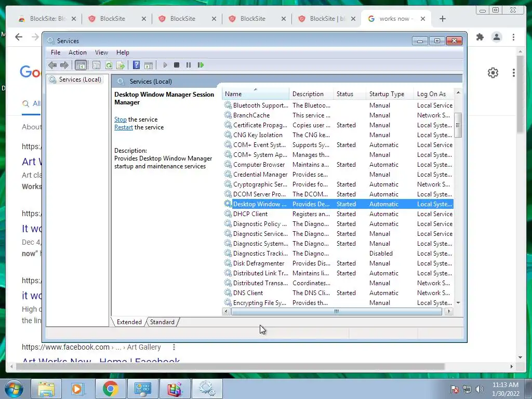Switch to the Extended tab
This screenshot has width=532, height=399.
(x=129, y=322)
